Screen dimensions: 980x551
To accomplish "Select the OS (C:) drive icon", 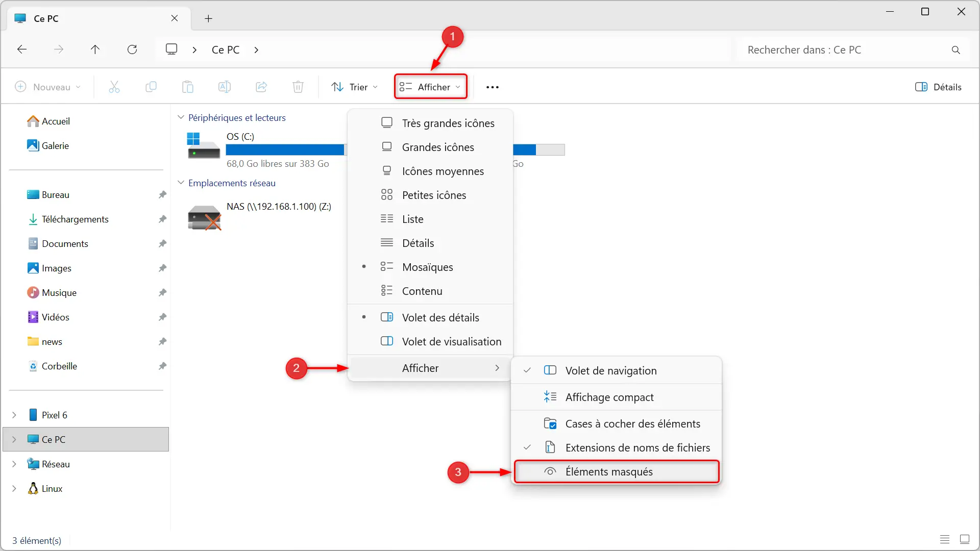I will point(204,146).
